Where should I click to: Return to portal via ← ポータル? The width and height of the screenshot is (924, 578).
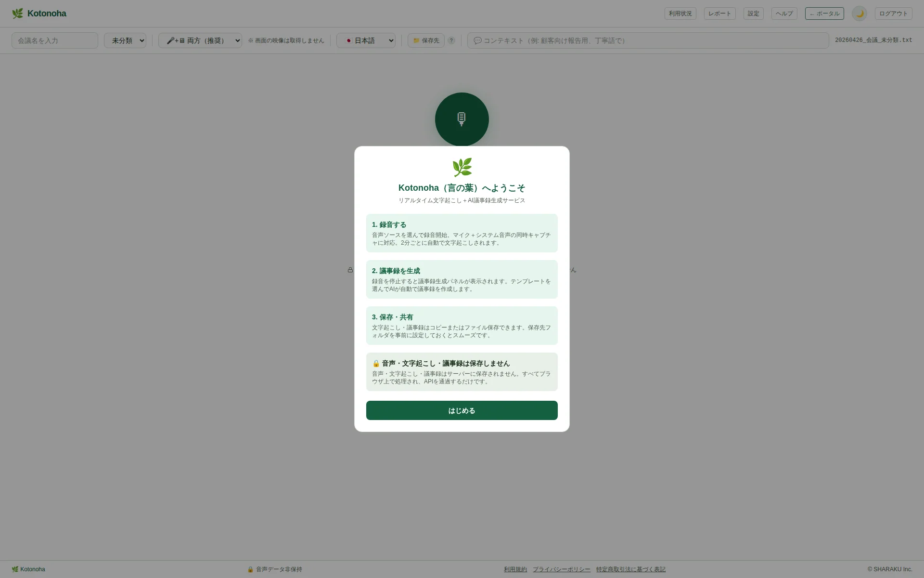824,13
